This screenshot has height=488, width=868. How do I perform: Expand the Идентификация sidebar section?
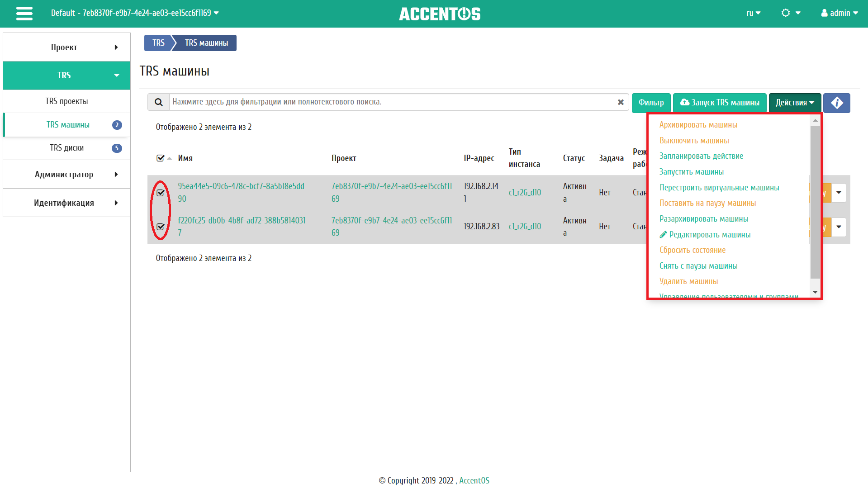click(67, 203)
